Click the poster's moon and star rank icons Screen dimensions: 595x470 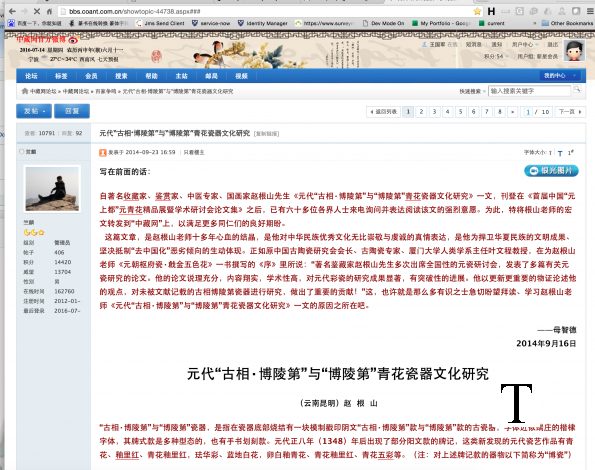(x=34, y=232)
